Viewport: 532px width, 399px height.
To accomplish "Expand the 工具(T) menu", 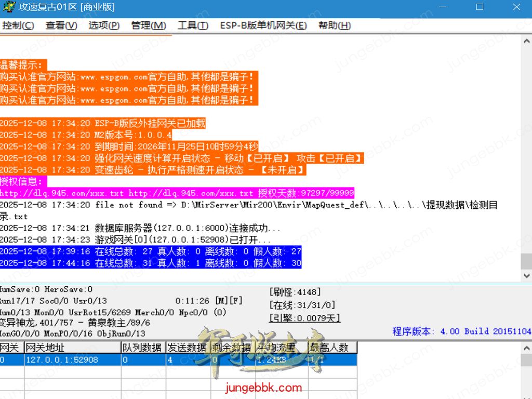I will (193, 25).
